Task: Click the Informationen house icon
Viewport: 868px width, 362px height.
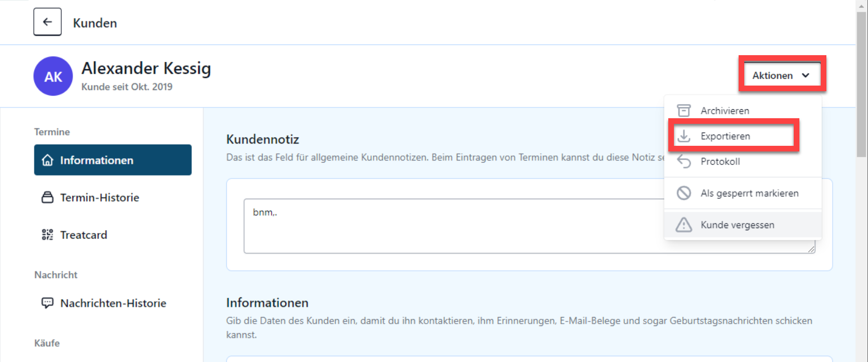Action: click(x=48, y=160)
